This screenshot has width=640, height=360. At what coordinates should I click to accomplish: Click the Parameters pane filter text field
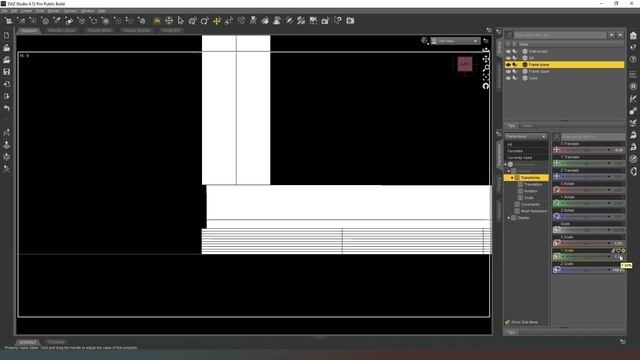tap(593, 136)
